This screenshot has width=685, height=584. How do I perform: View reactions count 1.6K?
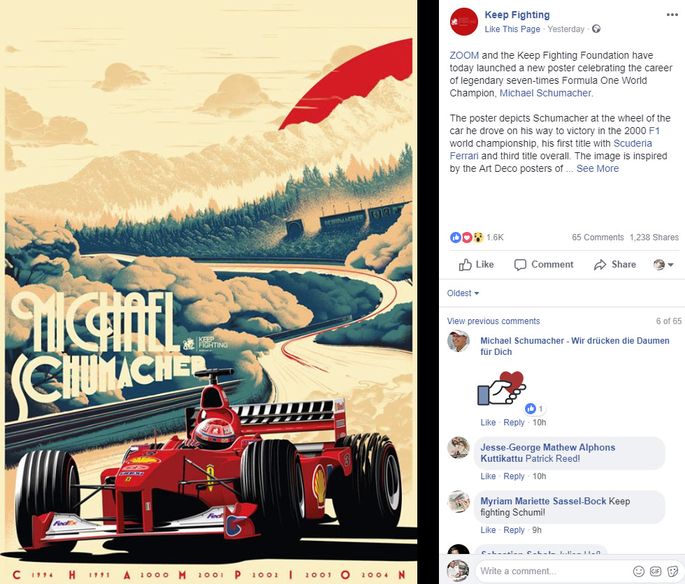coord(495,237)
